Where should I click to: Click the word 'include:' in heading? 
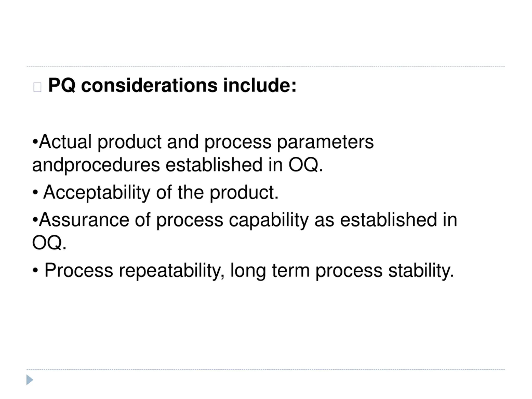pyautogui.click(x=260, y=85)
